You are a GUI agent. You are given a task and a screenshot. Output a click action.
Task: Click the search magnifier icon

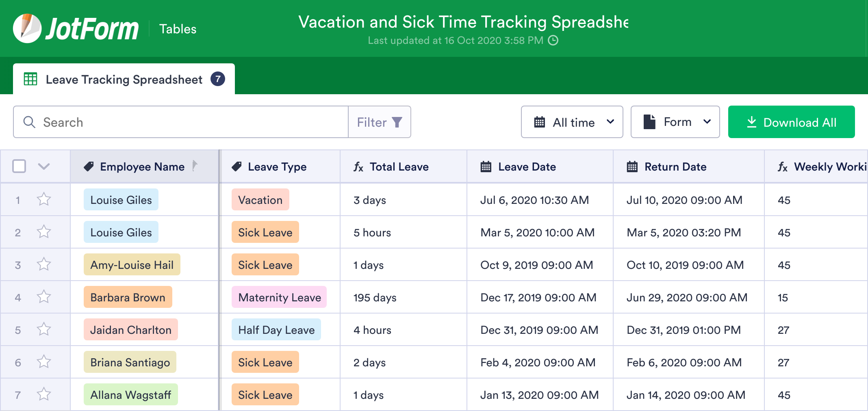coord(29,122)
